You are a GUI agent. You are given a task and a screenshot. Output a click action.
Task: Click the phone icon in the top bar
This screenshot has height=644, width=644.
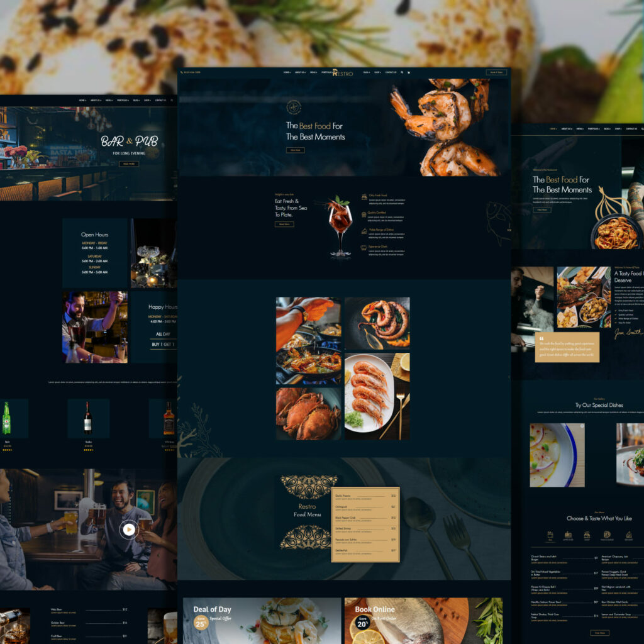click(x=182, y=72)
